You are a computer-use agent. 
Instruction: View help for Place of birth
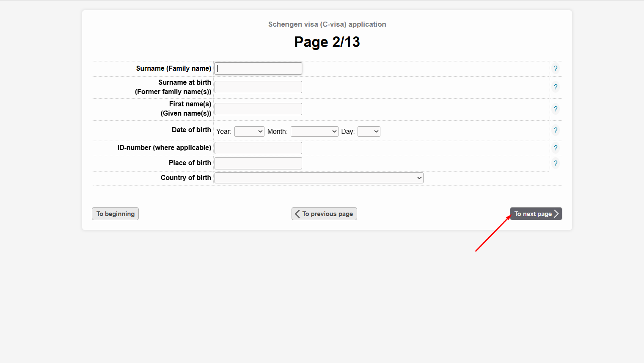tap(556, 163)
